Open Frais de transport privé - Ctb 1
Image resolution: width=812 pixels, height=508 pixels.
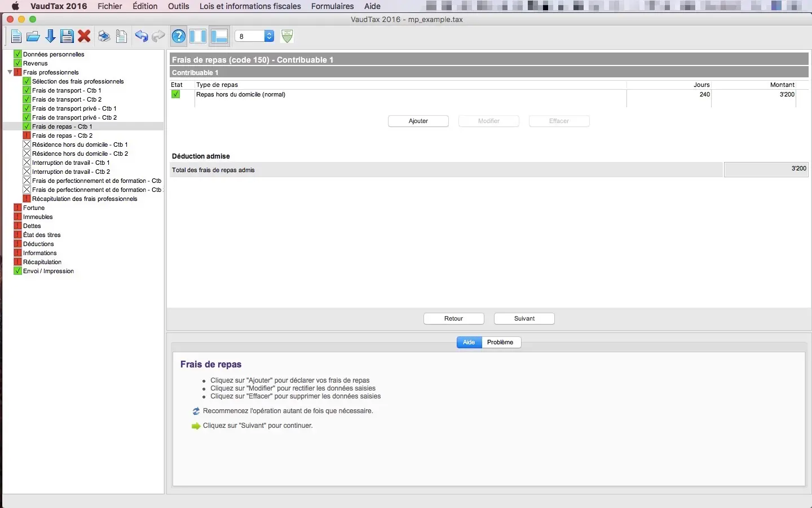click(74, 108)
